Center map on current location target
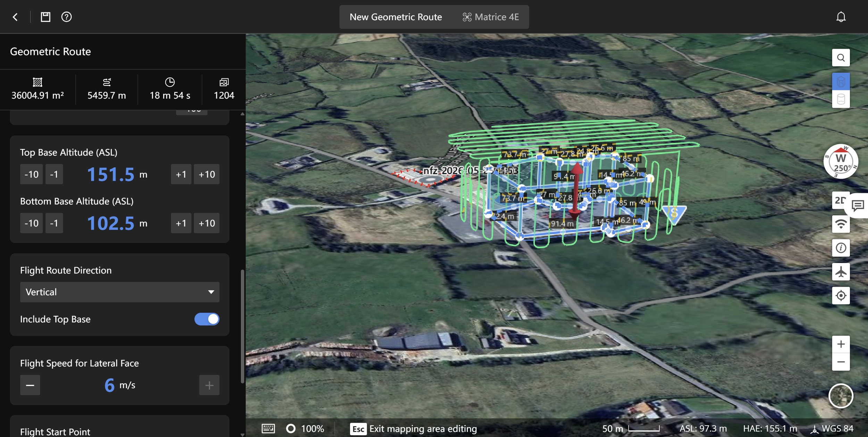Viewport: 868px width, 437px height. pos(841,296)
